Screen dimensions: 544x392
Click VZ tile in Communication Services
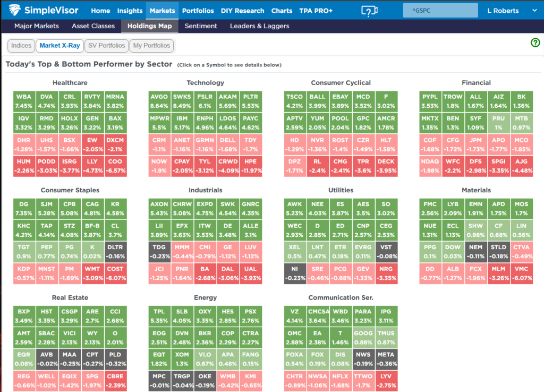(x=294, y=316)
